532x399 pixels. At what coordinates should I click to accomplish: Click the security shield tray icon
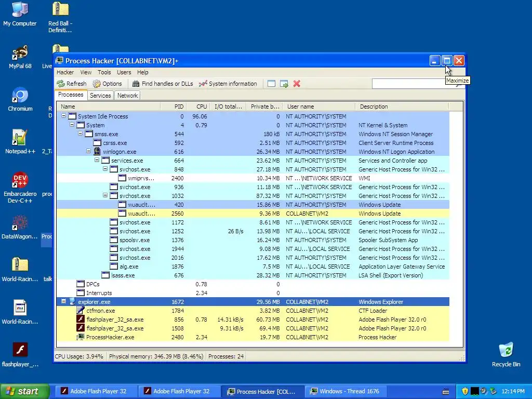pos(465,392)
